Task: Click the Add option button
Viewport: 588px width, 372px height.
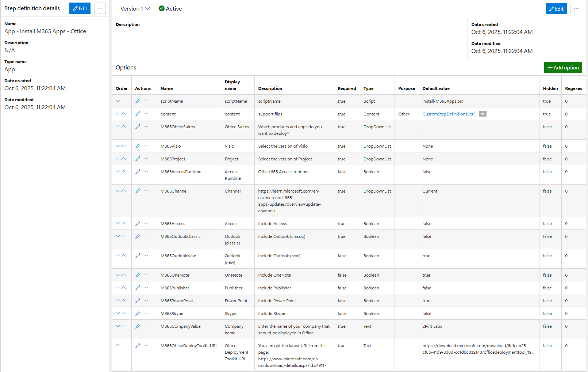Action: (563, 68)
